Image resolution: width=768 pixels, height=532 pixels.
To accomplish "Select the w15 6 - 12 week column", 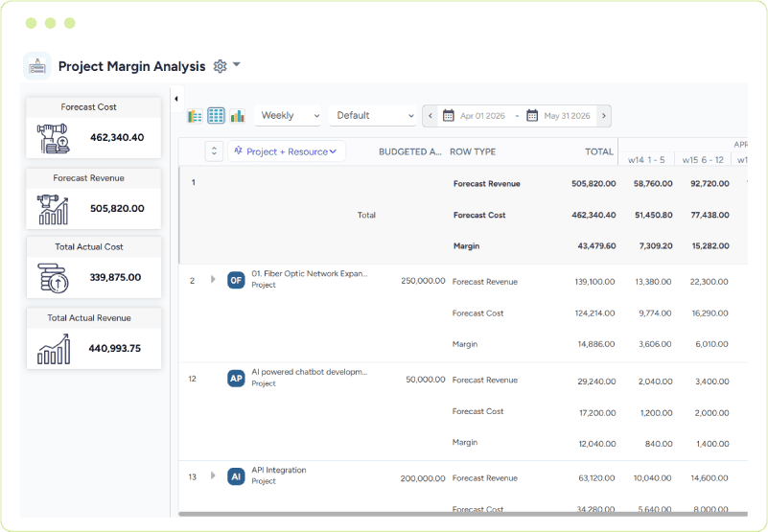I will point(703,160).
